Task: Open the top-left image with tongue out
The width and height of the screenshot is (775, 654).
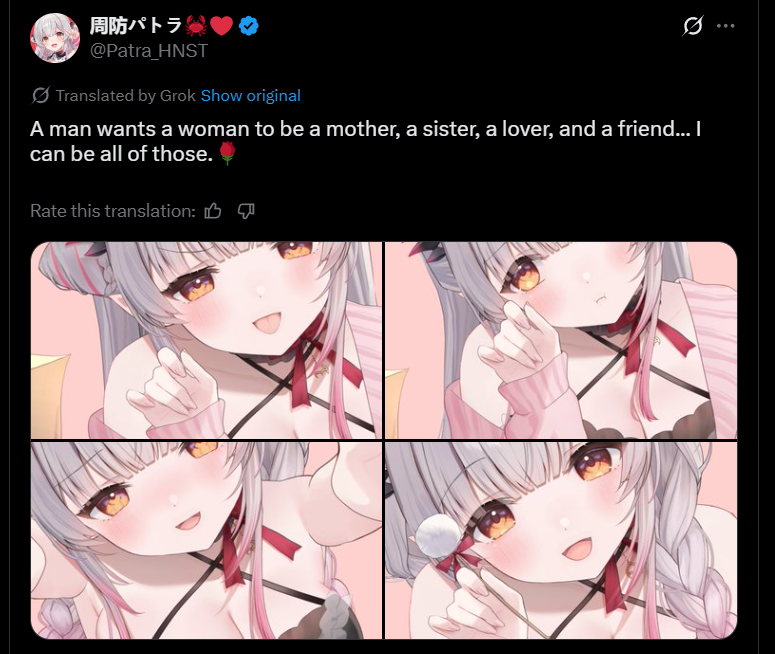Action: (206, 340)
